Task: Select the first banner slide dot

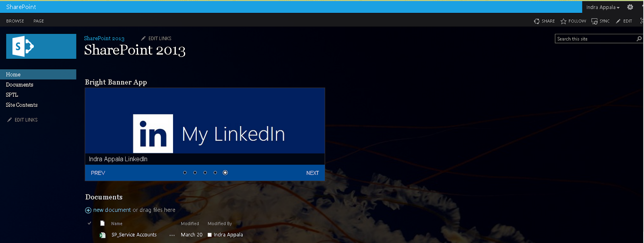Action: (x=185, y=172)
